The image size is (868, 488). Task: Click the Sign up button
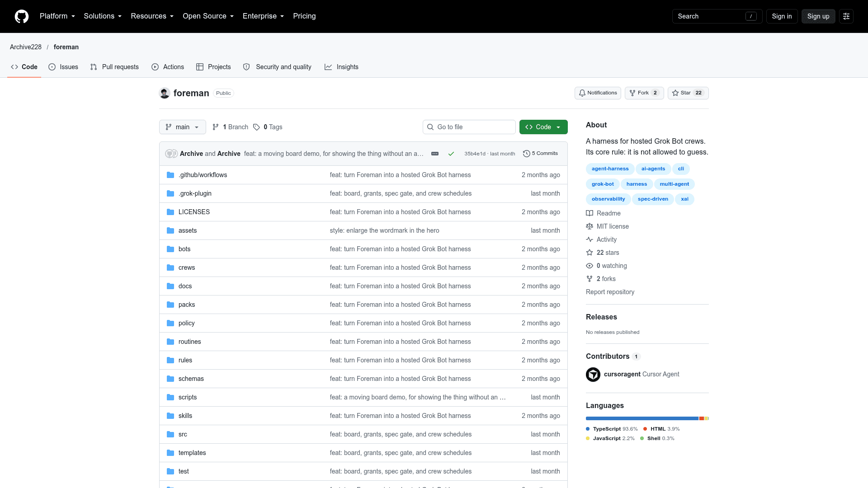[818, 16]
